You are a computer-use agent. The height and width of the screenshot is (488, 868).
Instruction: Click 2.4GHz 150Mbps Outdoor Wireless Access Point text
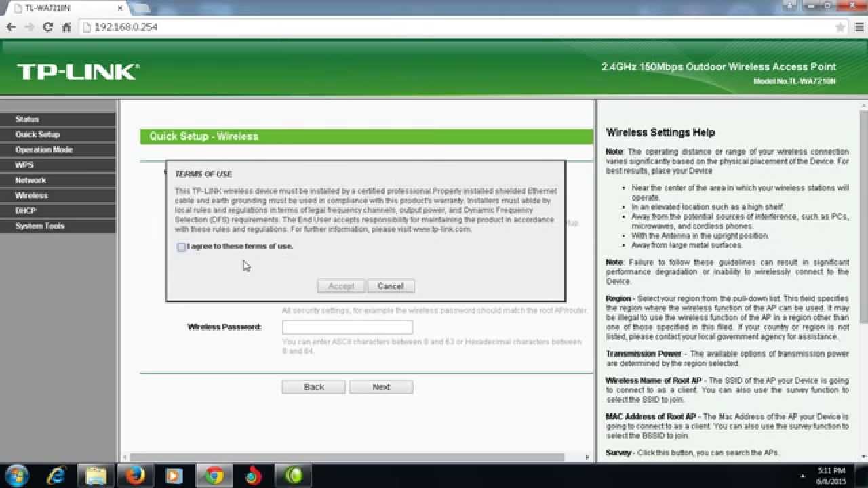(719, 67)
